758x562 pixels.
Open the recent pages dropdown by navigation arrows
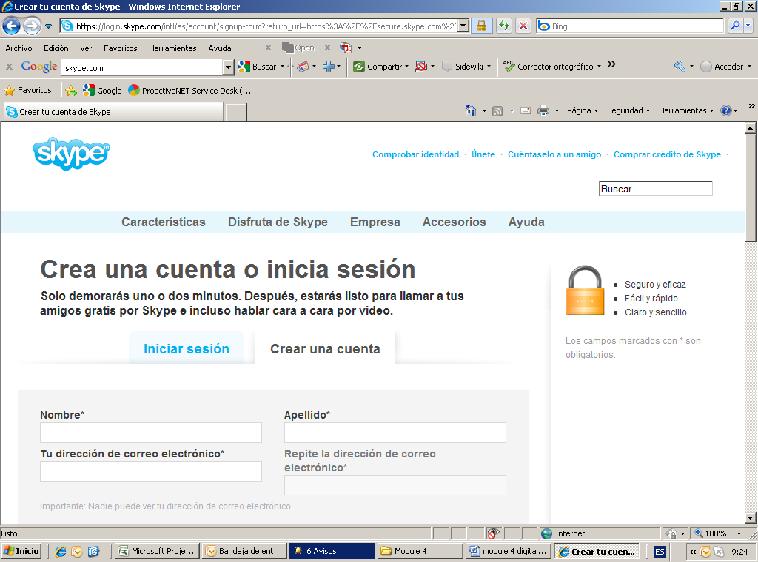48,27
